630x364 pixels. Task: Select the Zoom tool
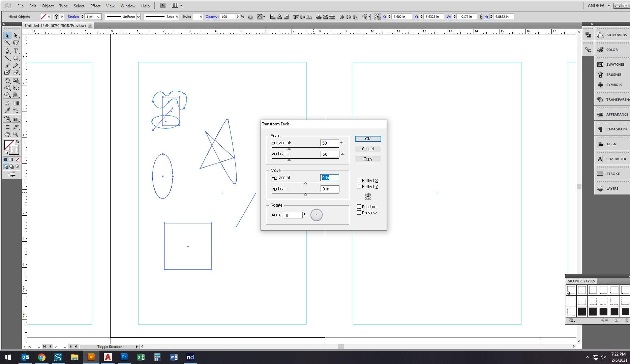(16, 134)
